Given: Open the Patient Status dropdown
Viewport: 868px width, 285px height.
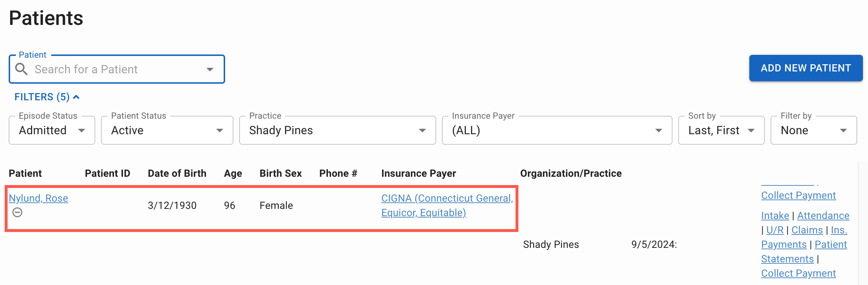Looking at the screenshot, I should (167, 130).
